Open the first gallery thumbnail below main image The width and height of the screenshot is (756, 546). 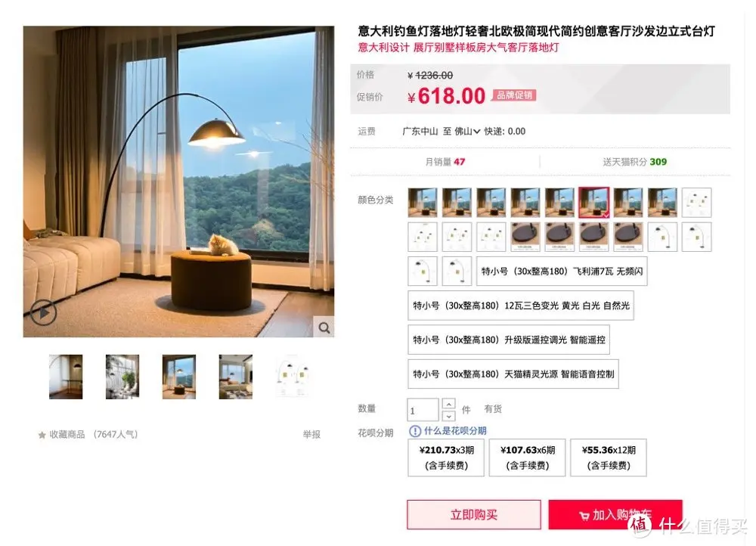66,377
